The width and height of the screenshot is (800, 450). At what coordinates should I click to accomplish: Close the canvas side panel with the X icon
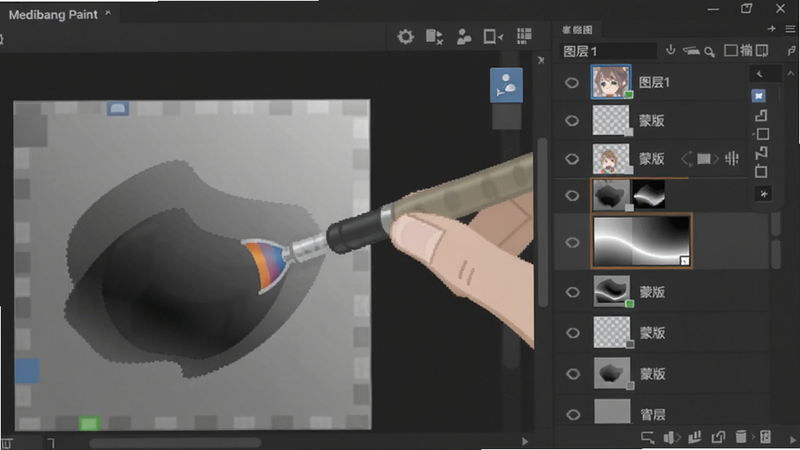(x=541, y=60)
